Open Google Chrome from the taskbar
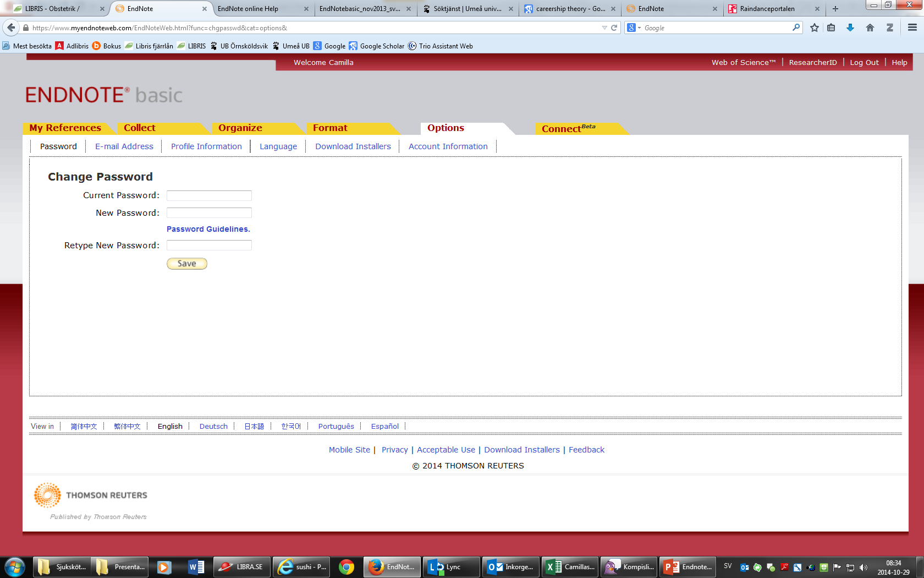Image resolution: width=924 pixels, height=578 pixels. click(346, 567)
